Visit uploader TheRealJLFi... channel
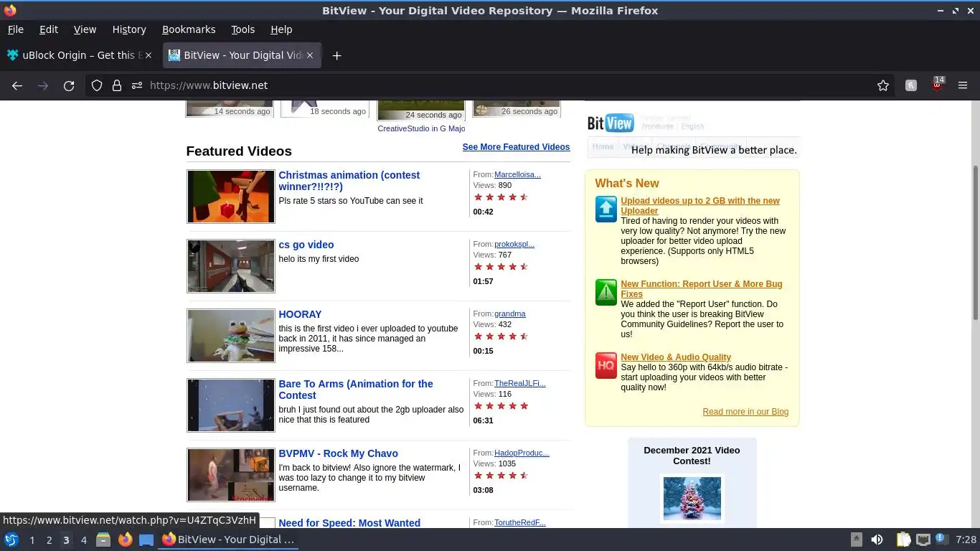The image size is (980, 551). click(x=520, y=383)
